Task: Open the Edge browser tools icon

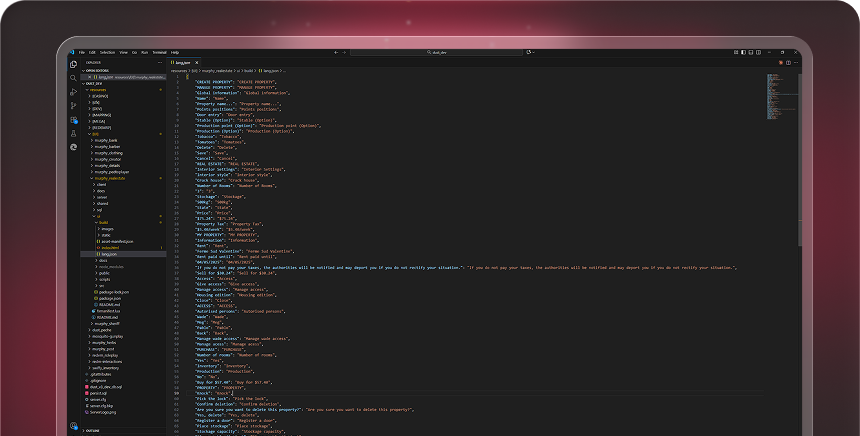Action: (73, 147)
